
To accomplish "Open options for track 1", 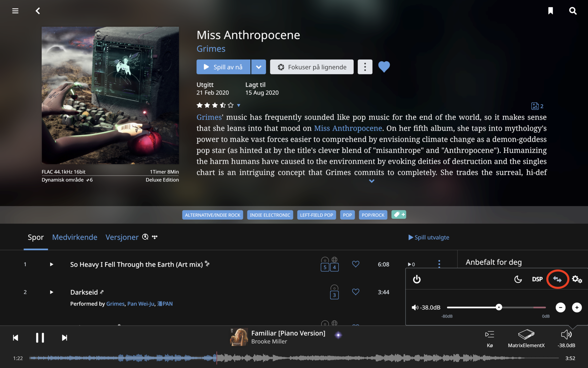I will (x=439, y=264).
